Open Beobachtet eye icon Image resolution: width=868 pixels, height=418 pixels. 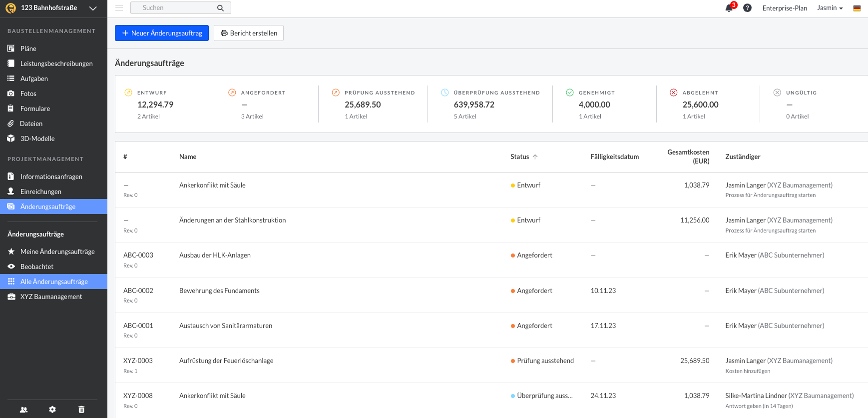(x=11, y=266)
